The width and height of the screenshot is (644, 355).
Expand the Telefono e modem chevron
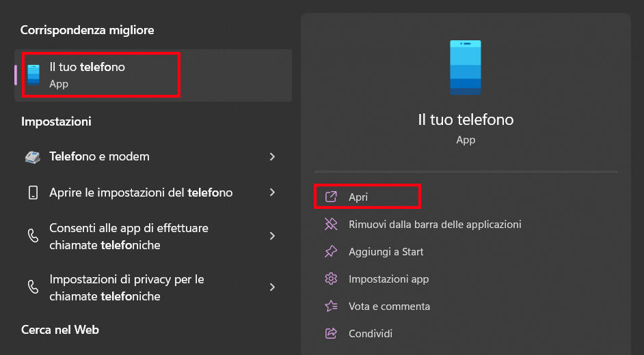(272, 156)
